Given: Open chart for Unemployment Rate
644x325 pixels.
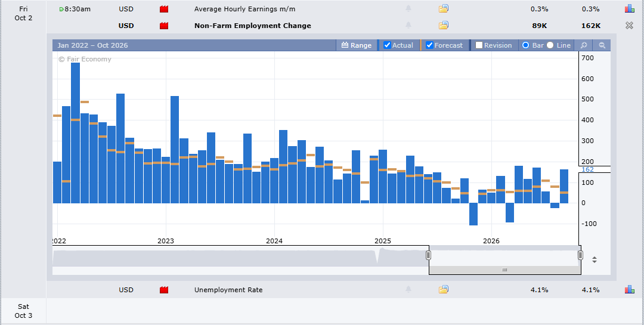Looking at the screenshot, I should click(x=629, y=289).
